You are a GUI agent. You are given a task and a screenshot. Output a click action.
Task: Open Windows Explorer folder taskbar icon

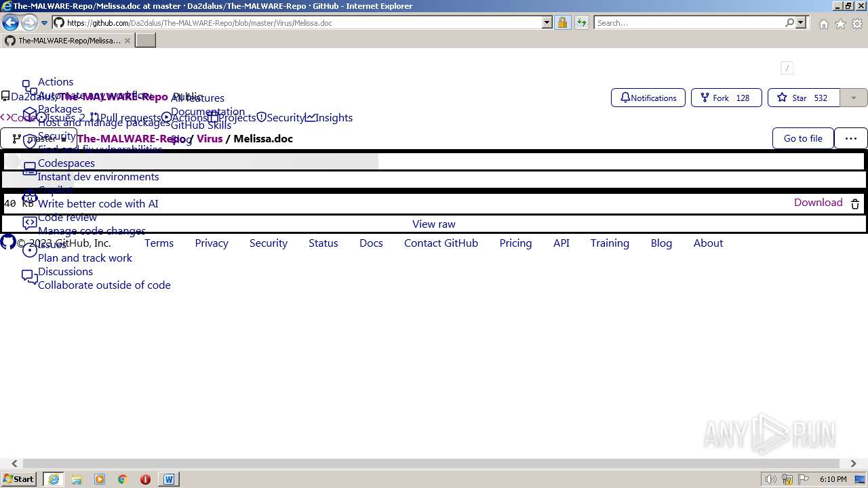(77, 479)
